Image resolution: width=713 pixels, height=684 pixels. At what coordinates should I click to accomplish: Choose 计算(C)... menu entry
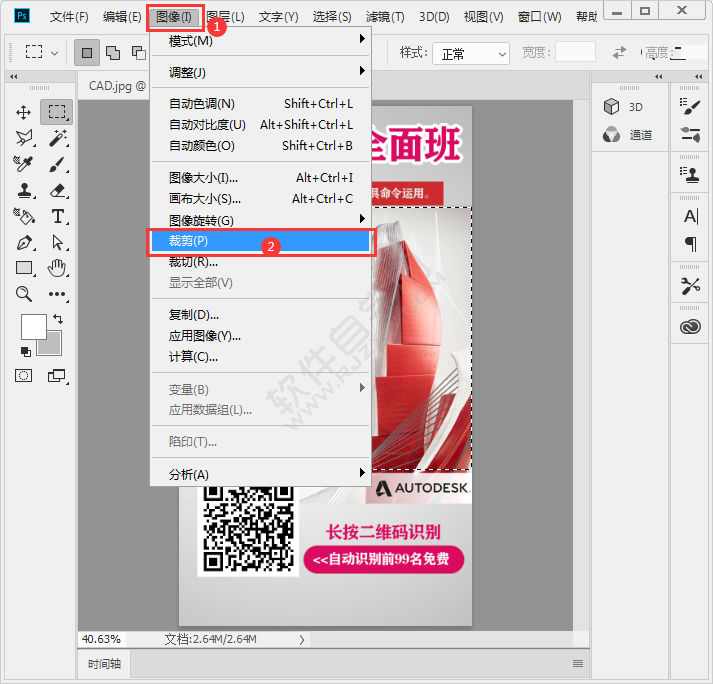click(x=261, y=357)
